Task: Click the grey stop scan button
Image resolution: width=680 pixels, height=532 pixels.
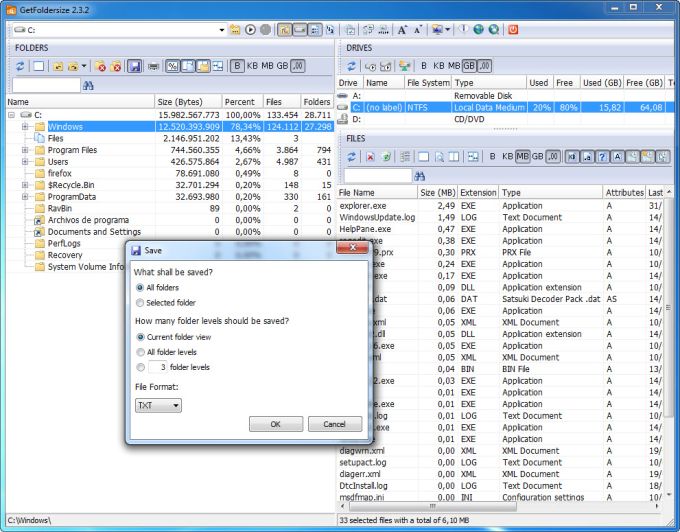Action: (265, 29)
